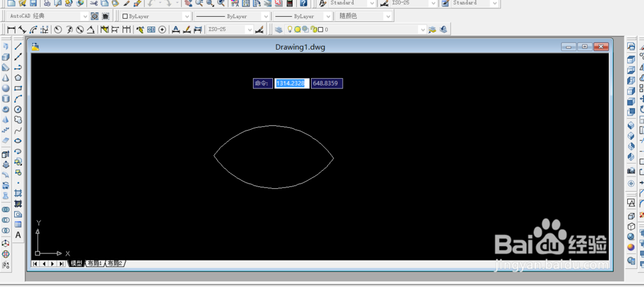Select the Polyline tool
Image resolution: width=644 pixels, height=287 pixels.
pyautogui.click(x=18, y=67)
